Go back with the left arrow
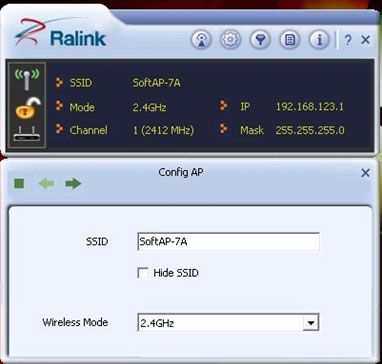This screenshot has width=382, height=364. (x=46, y=183)
